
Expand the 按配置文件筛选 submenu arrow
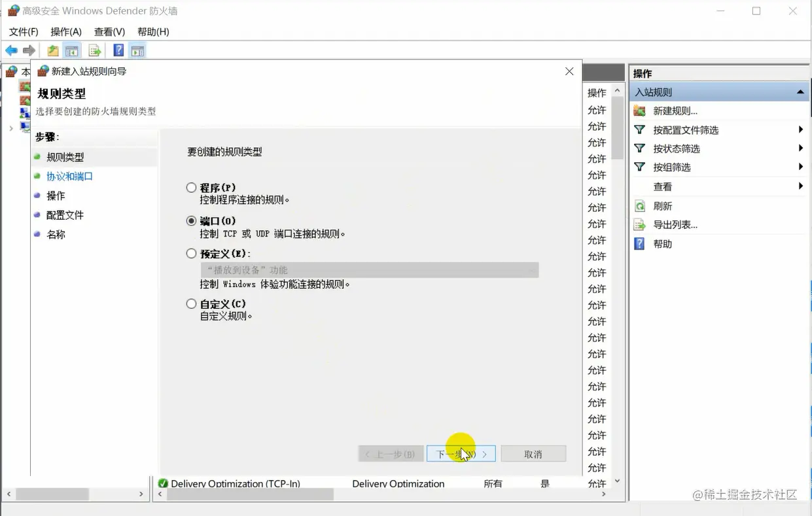801,129
